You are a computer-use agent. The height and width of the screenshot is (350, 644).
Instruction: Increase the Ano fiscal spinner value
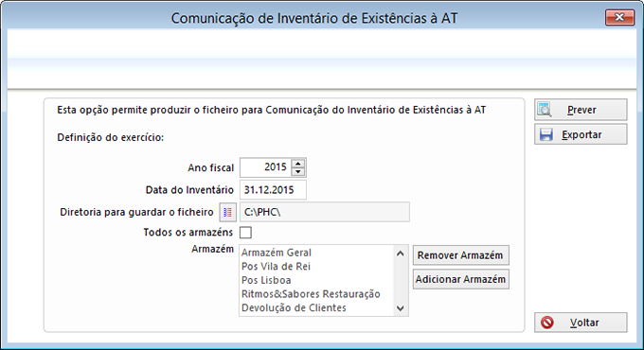point(298,164)
